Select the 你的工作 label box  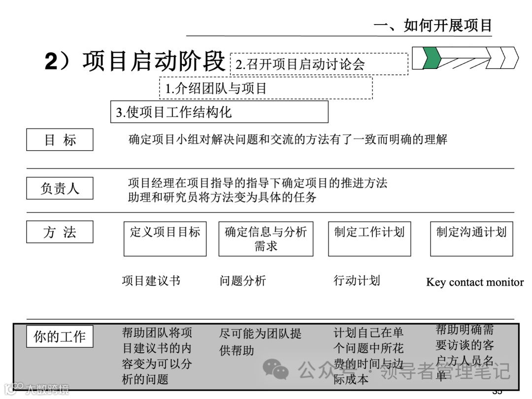60,336
